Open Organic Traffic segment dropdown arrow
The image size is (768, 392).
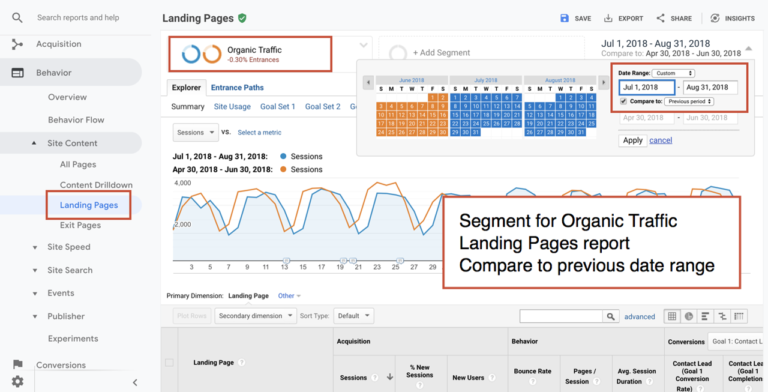[363, 45]
